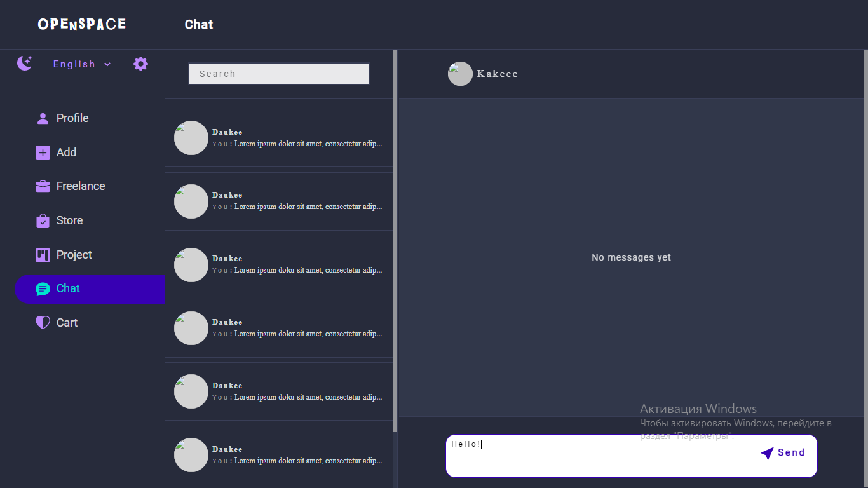
Task: Select the Chat speech bubble icon
Action: tap(43, 288)
